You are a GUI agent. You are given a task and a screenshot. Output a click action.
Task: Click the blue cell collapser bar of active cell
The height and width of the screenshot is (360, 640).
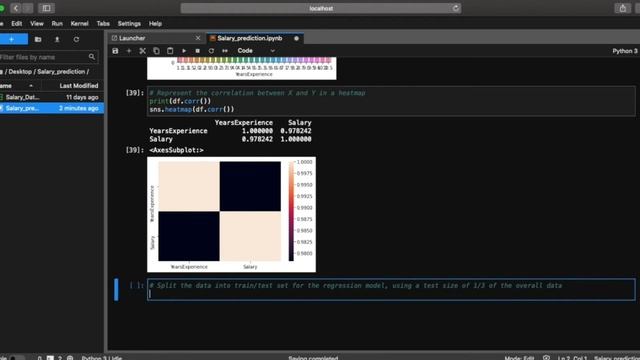coord(116,289)
